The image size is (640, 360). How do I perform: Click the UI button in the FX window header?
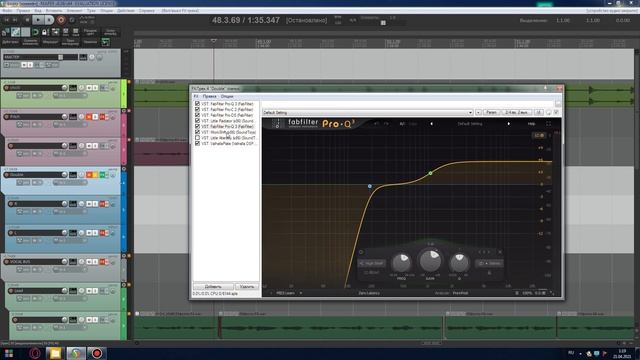click(538, 112)
